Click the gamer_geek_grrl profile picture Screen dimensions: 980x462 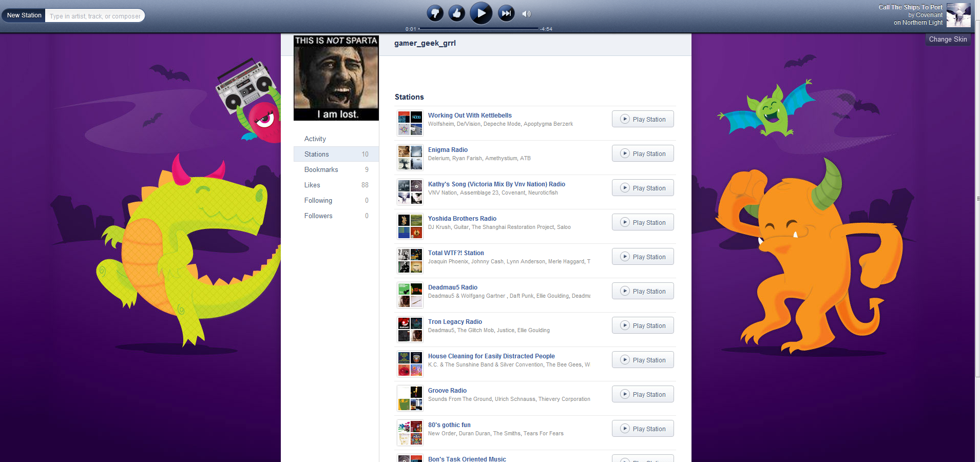click(x=336, y=78)
